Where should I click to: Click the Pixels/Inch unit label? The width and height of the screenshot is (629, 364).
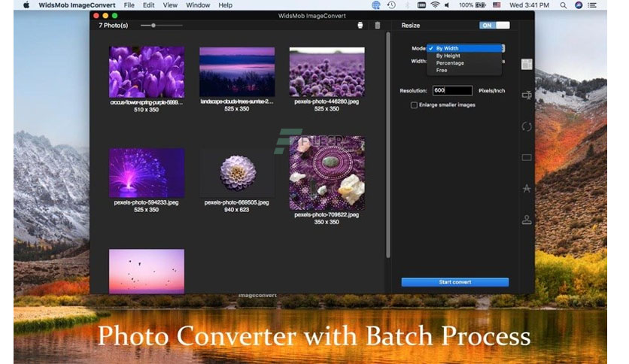[492, 90]
